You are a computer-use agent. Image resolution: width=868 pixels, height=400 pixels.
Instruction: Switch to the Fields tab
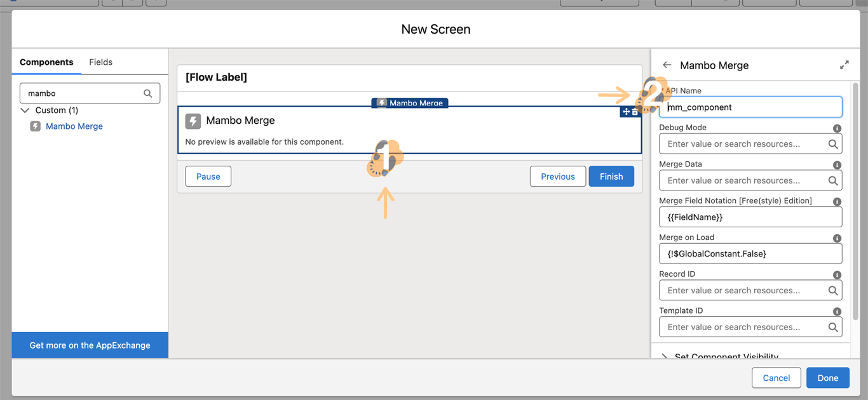coord(100,62)
